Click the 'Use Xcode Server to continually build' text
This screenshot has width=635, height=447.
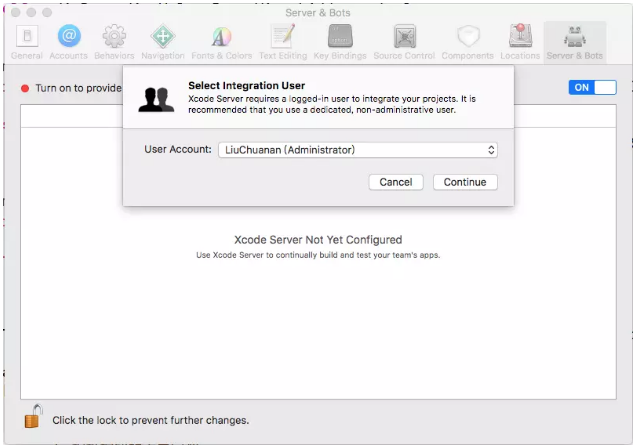click(318, 255)
